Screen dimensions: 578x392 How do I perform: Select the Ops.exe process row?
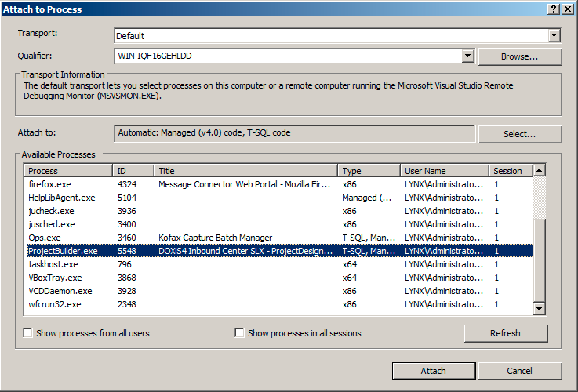click(44, 238)
